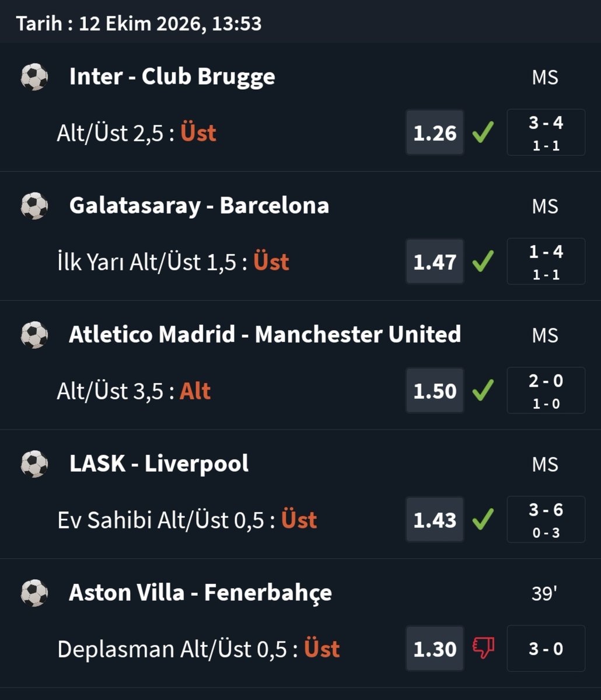Screen dimensions: 601x700
Task: Select the 1.50 odds button
Action: click(x=435, y=391)
